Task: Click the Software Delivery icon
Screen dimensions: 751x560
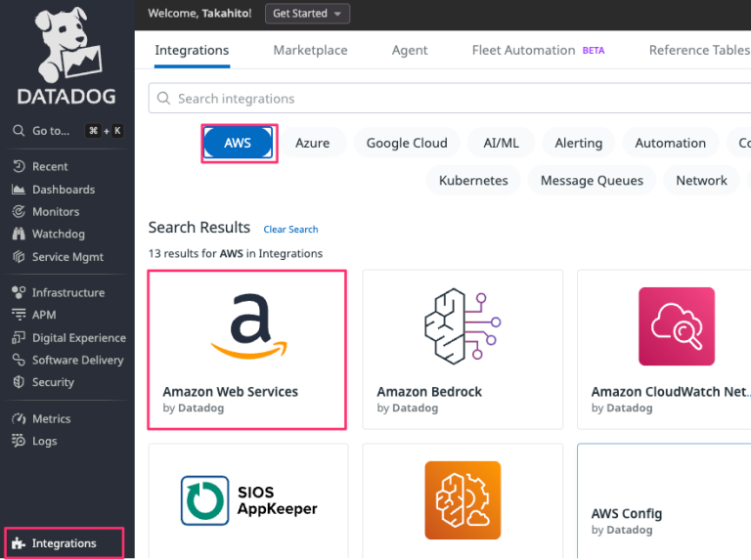Action: [19, 360]
